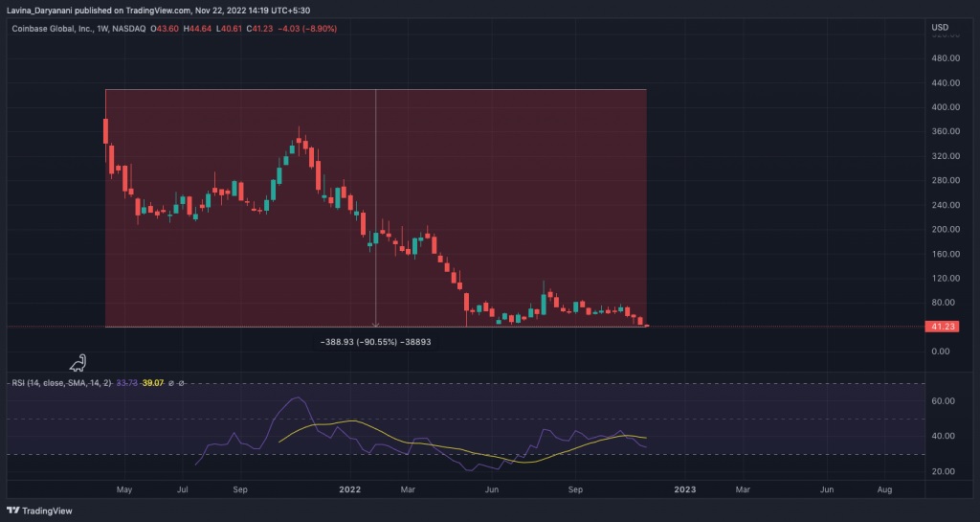Image resolution: width=980 pixels, height=522 pixels.
Task: Click the Aug label on time axis
Action: point(884,489)
